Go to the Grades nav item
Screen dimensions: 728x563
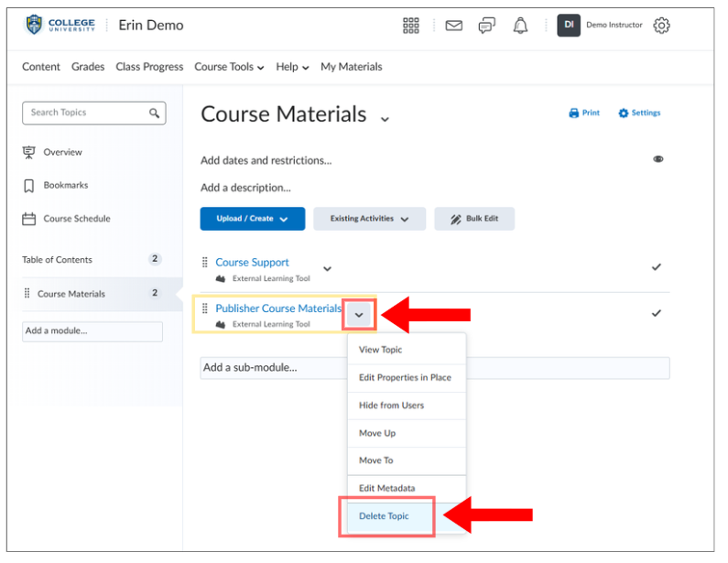click(x=88, y=67)
